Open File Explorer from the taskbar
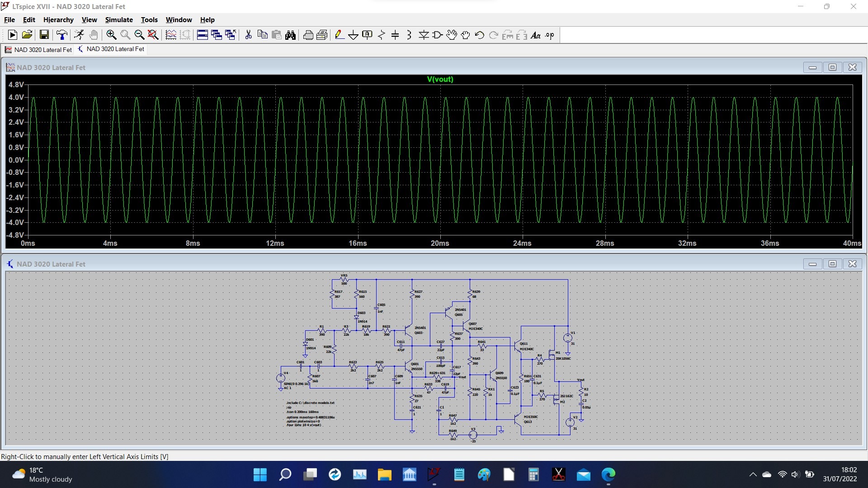868x488 pixels. click(385, 474)
